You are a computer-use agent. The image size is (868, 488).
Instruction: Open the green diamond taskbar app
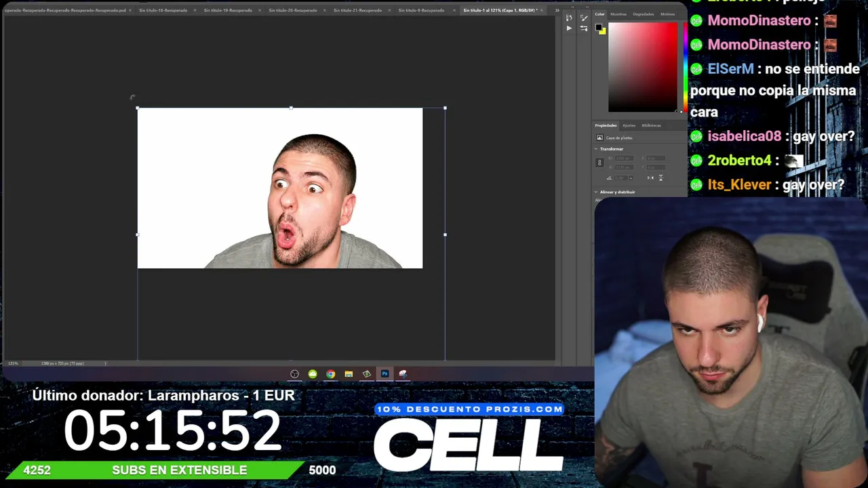367,374
